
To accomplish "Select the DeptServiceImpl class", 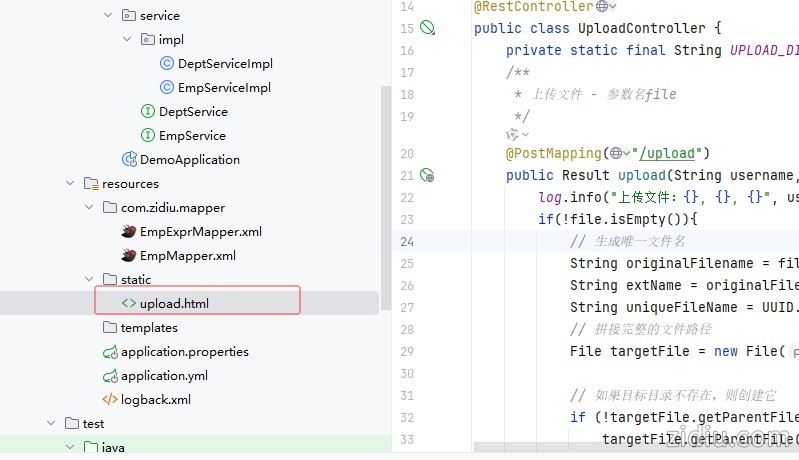I will [x=225, y=64].
